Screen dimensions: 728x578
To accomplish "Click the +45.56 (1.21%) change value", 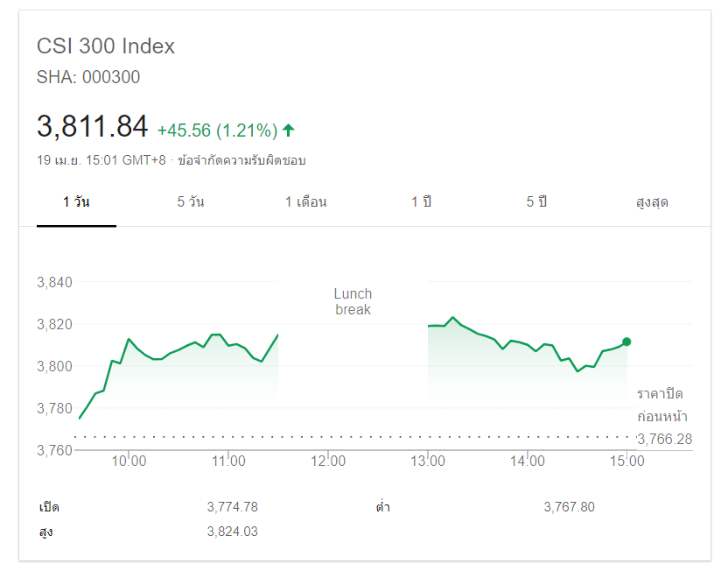I will click(217, 130).
